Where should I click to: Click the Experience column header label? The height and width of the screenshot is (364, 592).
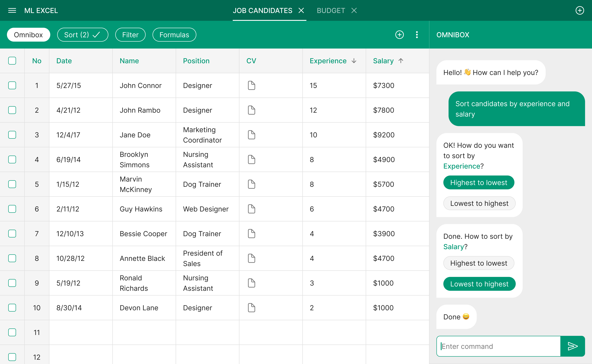(328, 61)
